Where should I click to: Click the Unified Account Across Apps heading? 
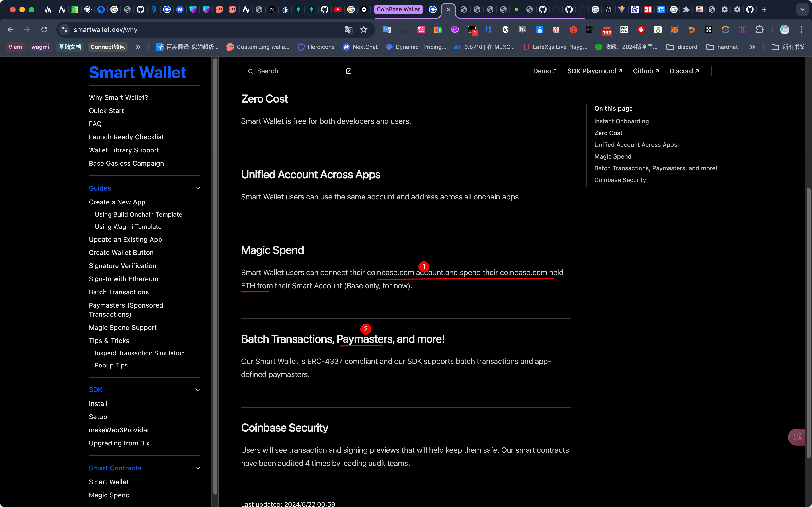[310, 175]
